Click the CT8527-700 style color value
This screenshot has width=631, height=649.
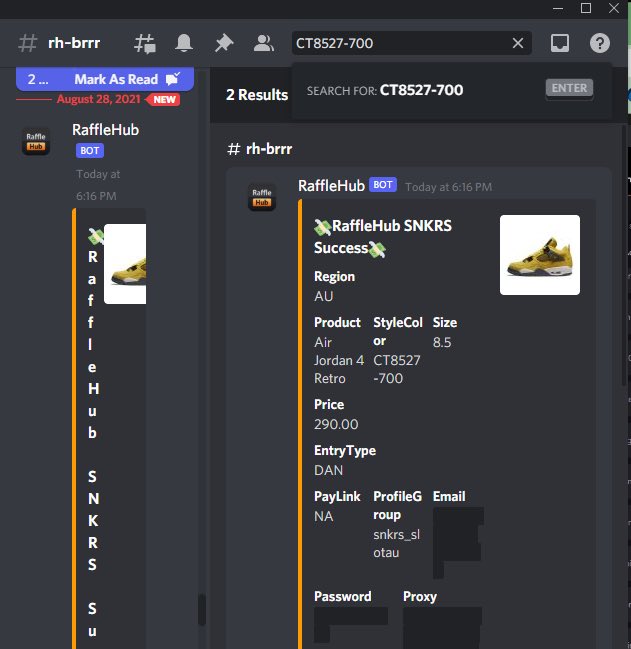coord(397,369)
